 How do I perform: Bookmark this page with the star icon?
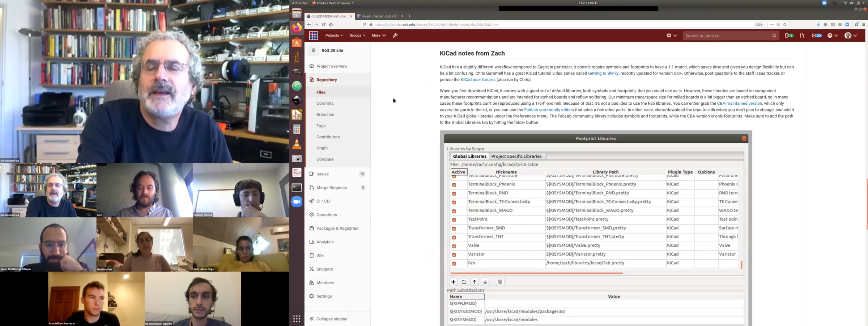tap(785, 25)
